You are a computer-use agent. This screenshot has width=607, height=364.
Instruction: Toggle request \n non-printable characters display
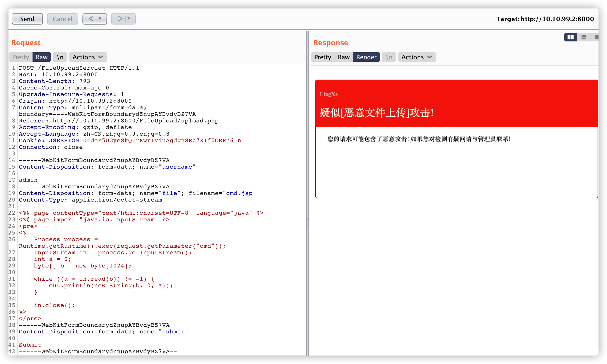point(60,57)
